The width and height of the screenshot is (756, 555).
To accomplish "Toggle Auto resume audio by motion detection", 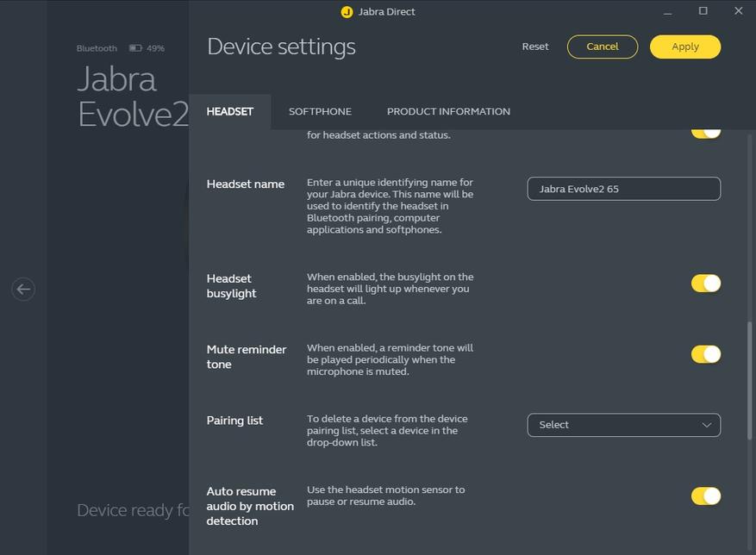I will point(705,496).
